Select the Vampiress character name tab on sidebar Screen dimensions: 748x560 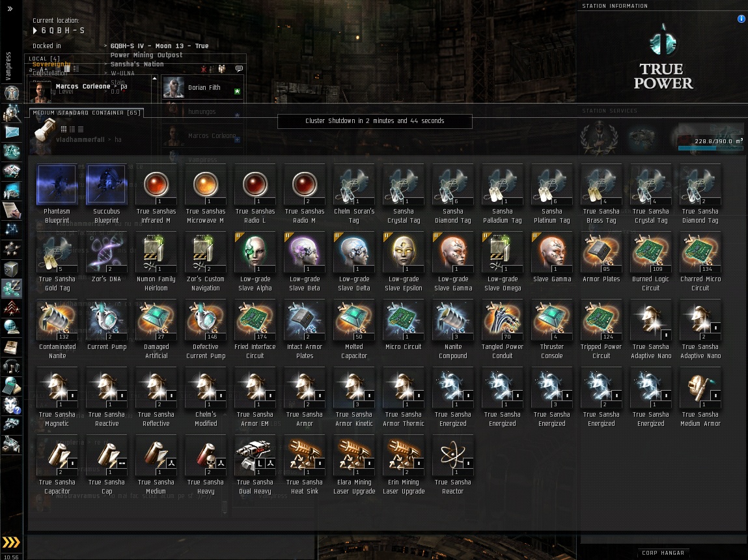tap(8, 66)
